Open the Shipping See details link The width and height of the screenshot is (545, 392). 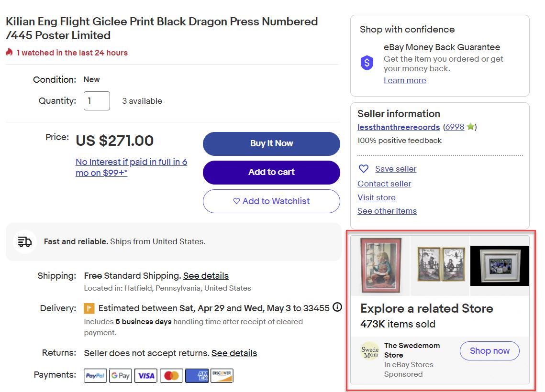[x=206, y=276]
